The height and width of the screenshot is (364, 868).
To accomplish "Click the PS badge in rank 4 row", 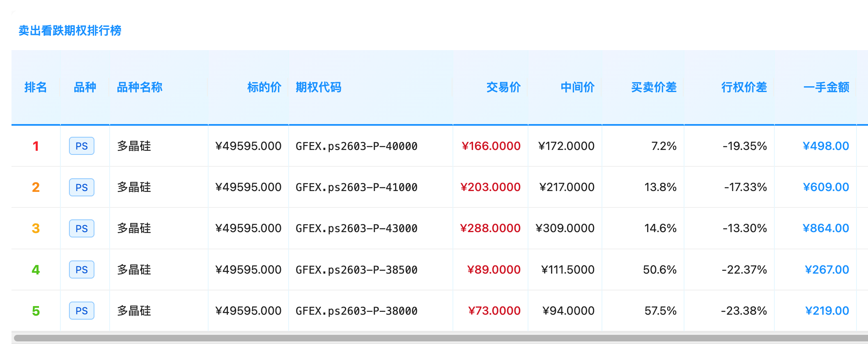I will coord(82,270).
